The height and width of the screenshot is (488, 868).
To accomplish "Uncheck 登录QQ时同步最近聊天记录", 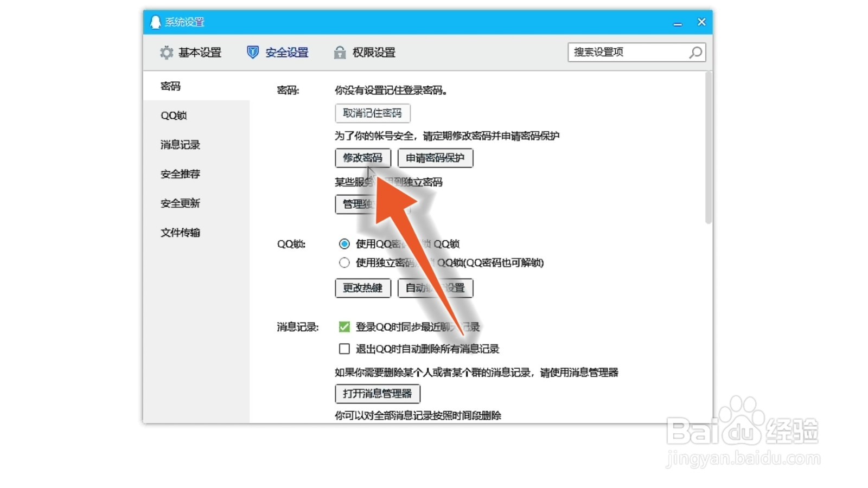I will point(344,327).
